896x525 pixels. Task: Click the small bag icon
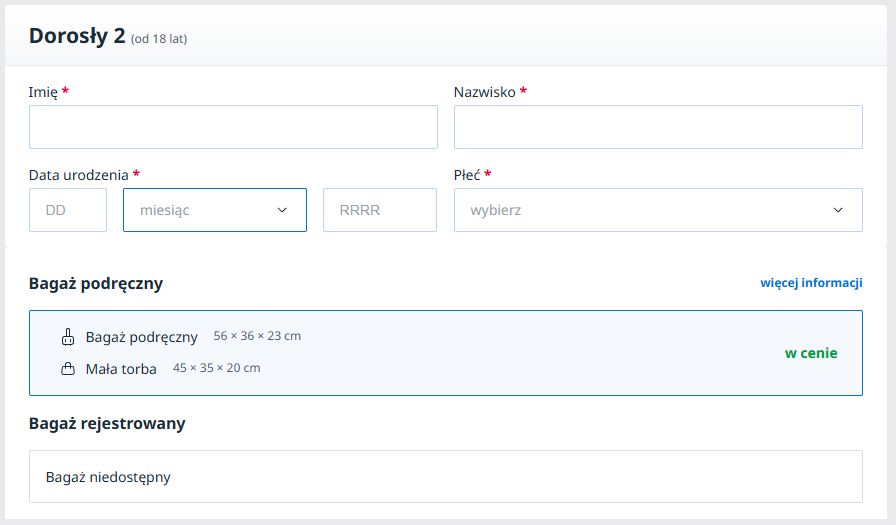pyautogui.click(x=68, y=369)
